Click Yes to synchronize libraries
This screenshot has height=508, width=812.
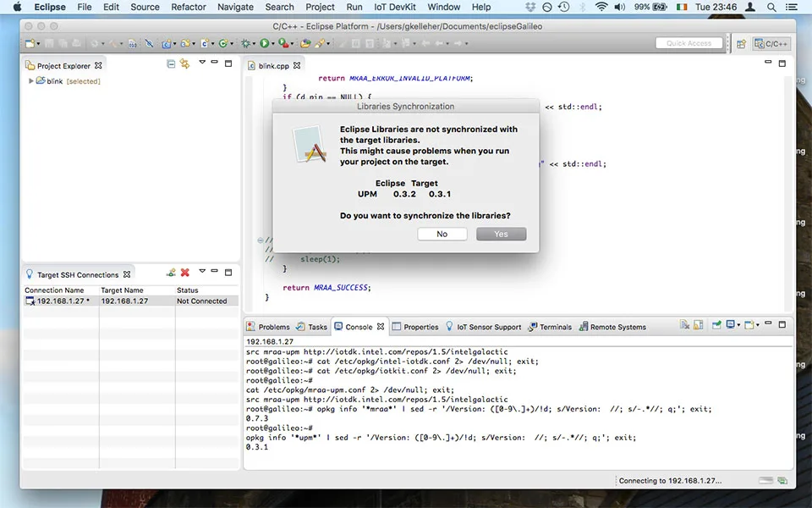coord(501,234)
